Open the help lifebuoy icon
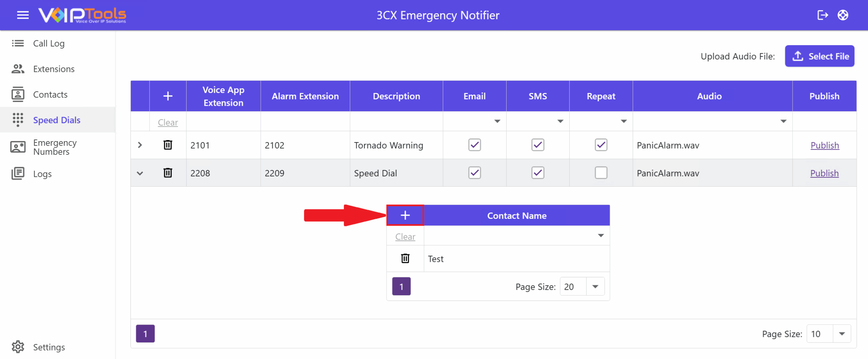Screen dimensions: 868x359 (843, 15)
